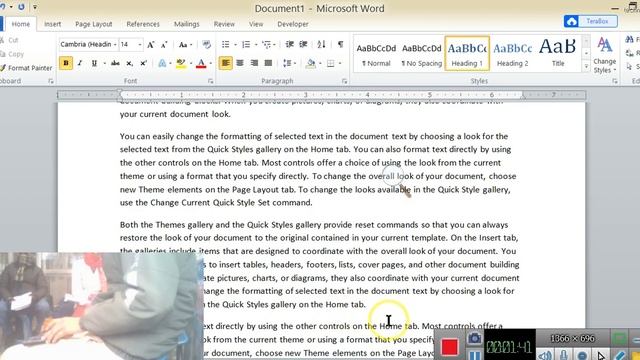This screenshot has width=640, height=360.
Task: Open the Developer tab
Action: [293, 24]
